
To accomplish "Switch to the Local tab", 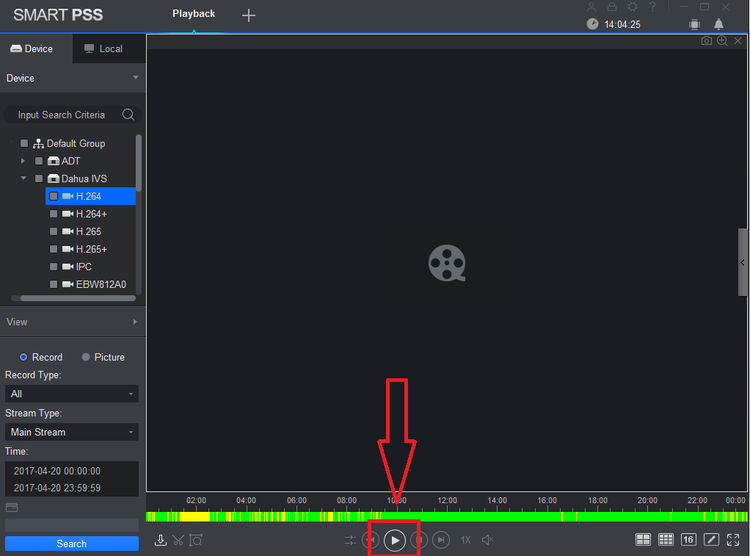I will [x=109, y=49].
